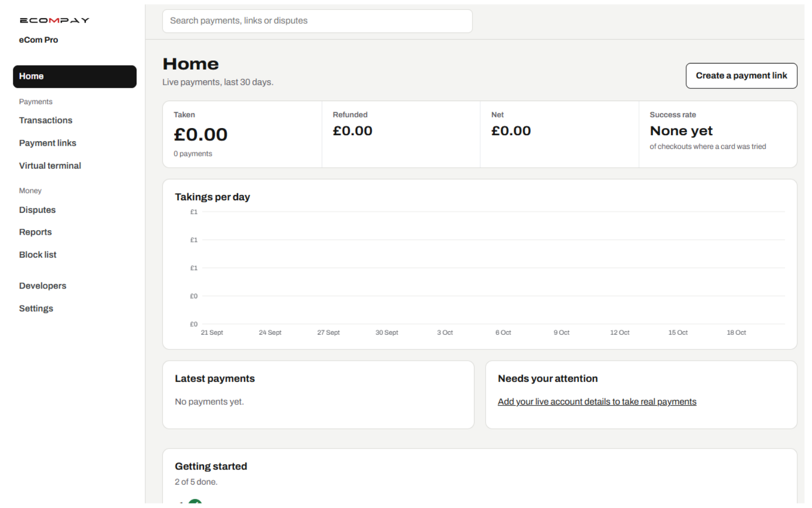Open Payment links in the sidebar
The height and width of the screenshot is (508, 812).
pos(48,143)
